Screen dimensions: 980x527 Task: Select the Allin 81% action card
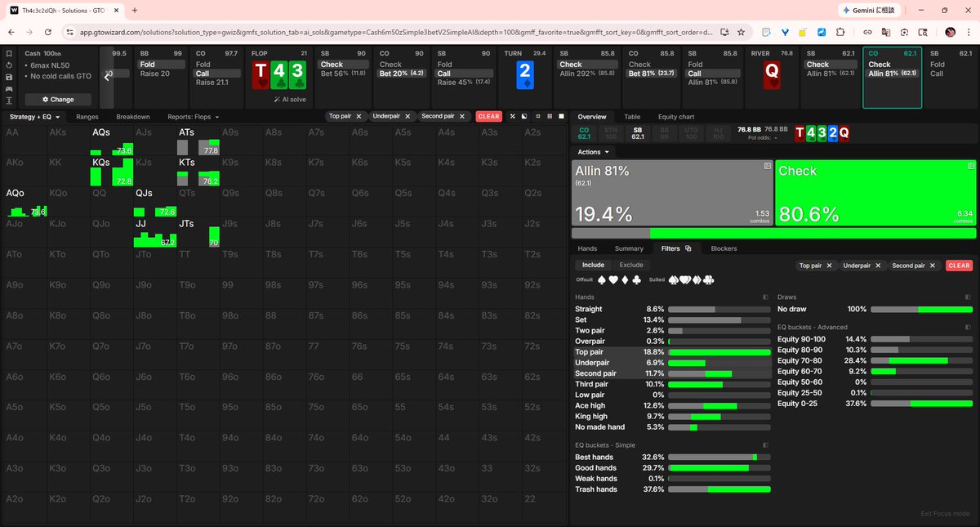pyautogui.click(x=671, y=193)
